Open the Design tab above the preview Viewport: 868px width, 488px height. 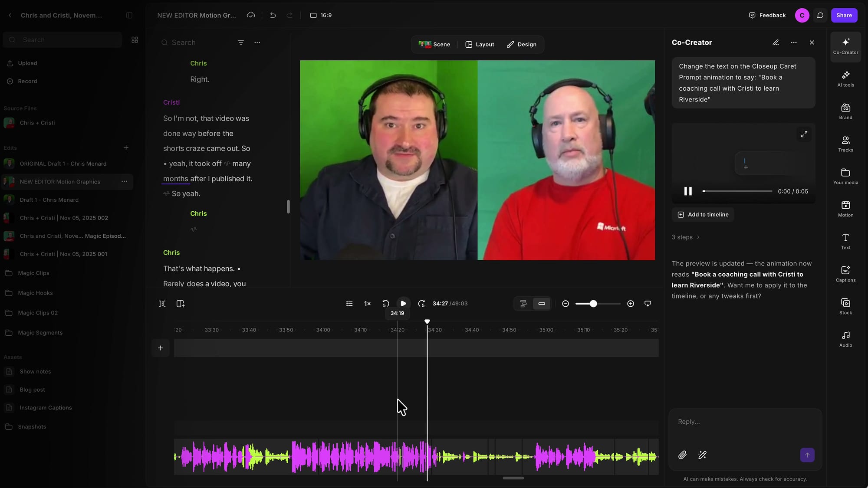(x=521, y=44)
